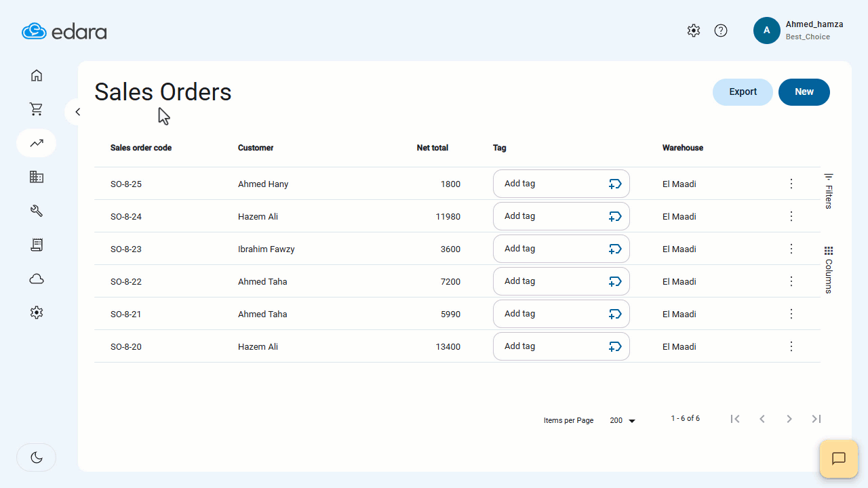This screenshot has height=488, width=868.
Task: Open the Items per Page dropdown
Action: point(623,420)
